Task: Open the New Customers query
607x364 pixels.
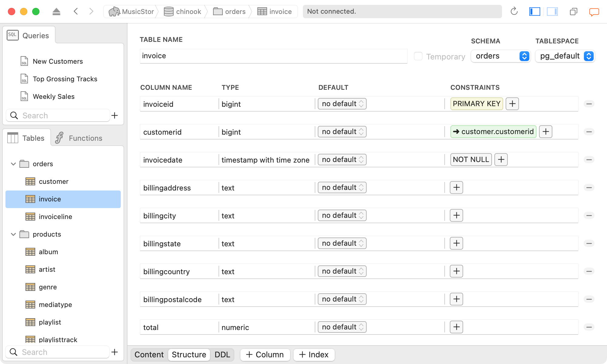Action: pos(58,61)
